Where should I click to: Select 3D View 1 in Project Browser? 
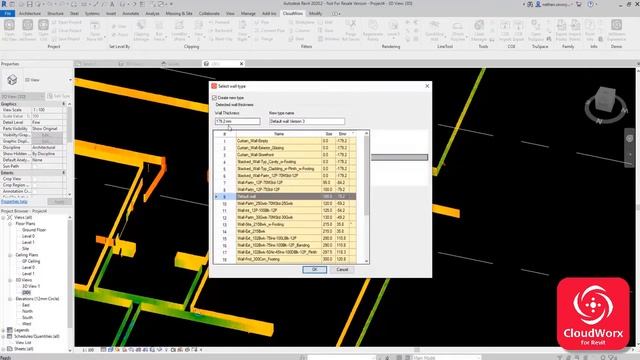31,287
